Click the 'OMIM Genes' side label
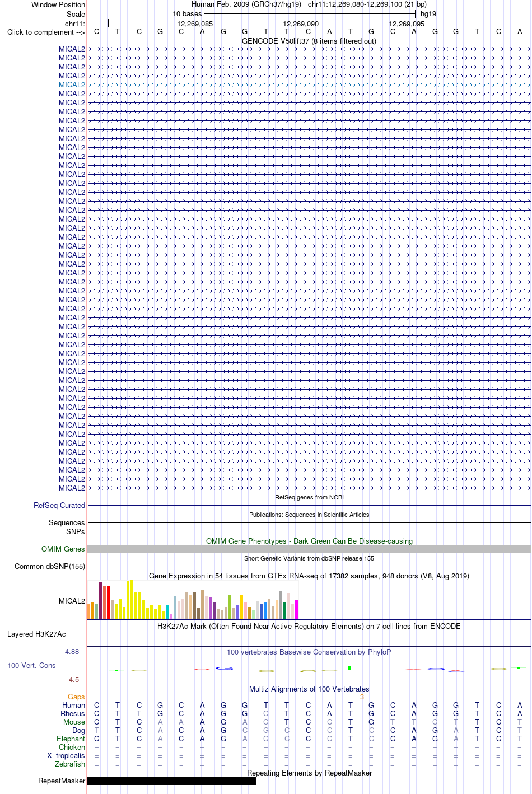Image resolution: width=532 pixels, height=794 pixels. click(x=63, y=549)
